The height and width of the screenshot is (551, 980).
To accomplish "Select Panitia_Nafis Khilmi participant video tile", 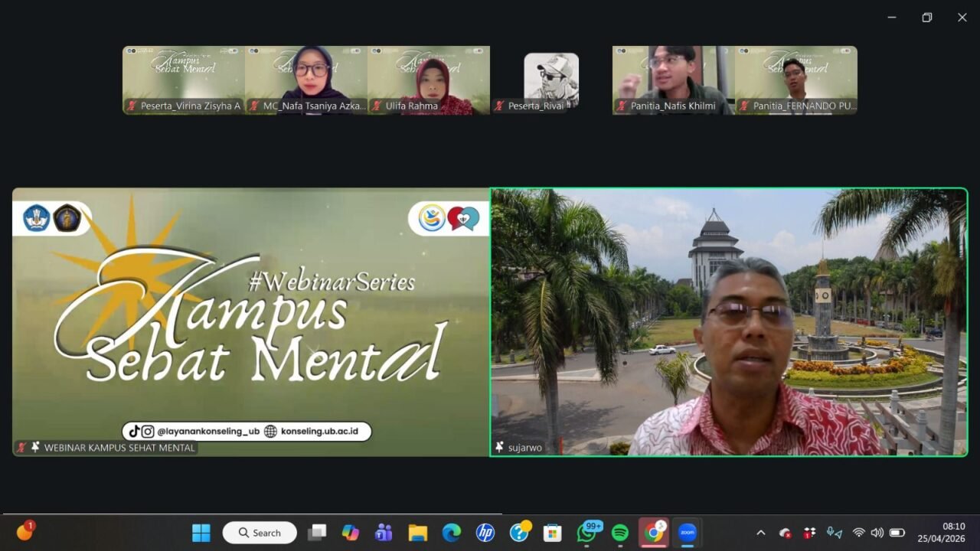I will [x=674, y=80].
